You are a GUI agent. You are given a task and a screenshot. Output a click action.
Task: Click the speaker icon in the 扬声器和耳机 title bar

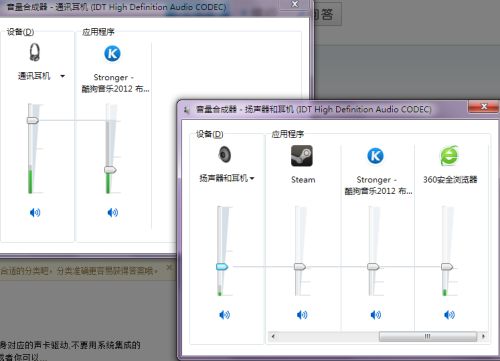[187, 110]
